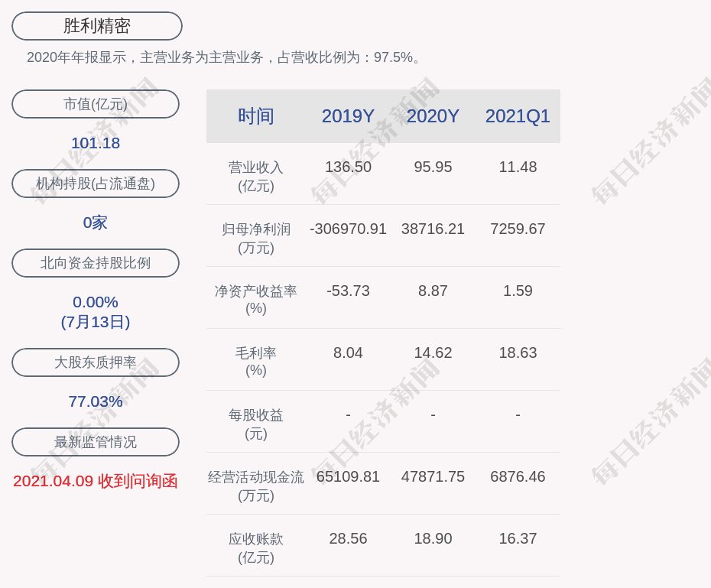
Task: Select gross margin value 8.04
Action: pos(349,352)
